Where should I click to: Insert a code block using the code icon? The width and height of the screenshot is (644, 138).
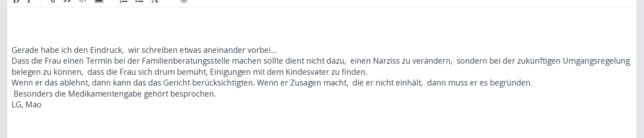coord(83,1)
